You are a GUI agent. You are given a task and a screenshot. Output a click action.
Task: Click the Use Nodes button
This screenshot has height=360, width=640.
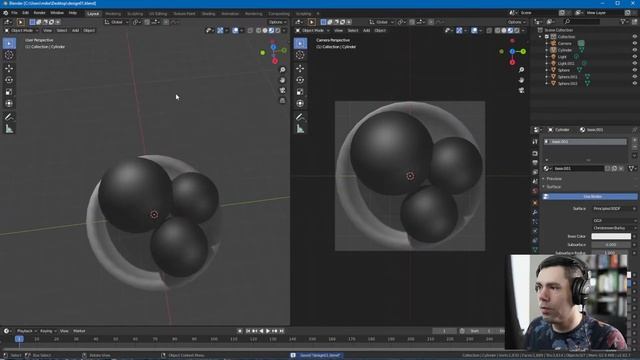tap(589, 197)
